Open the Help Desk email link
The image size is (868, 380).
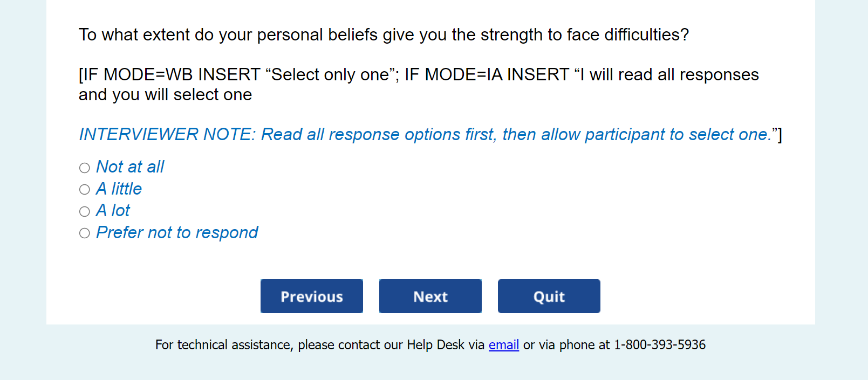504,345
